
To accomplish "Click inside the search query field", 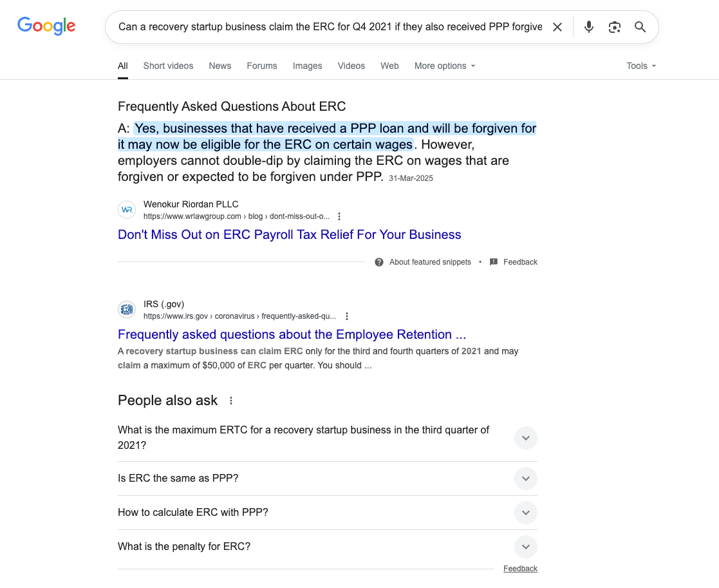I will 330,27.
